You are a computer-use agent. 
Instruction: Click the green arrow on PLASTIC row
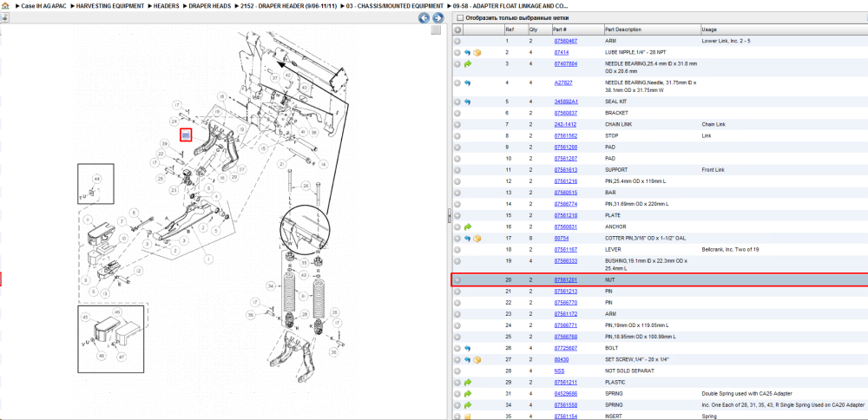click(467, 383)
